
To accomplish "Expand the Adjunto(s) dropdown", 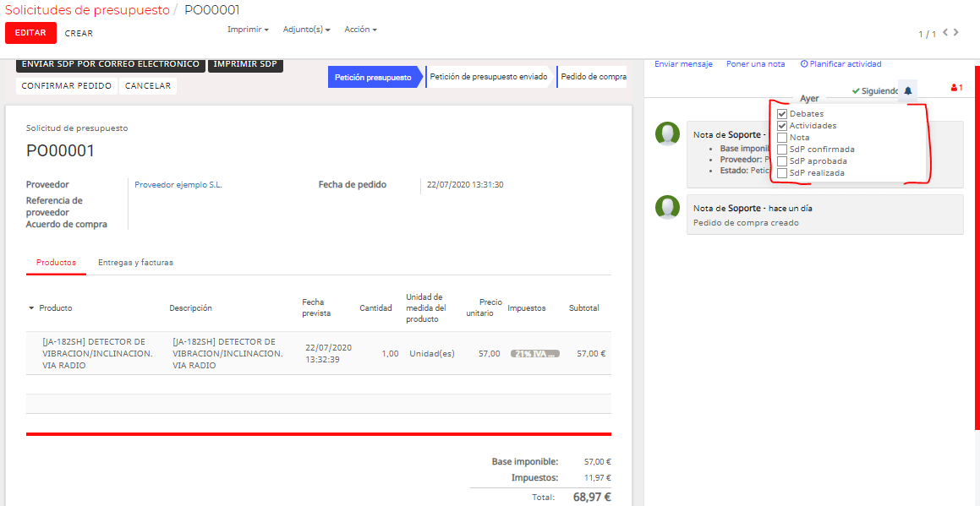I will coord(306,30).
